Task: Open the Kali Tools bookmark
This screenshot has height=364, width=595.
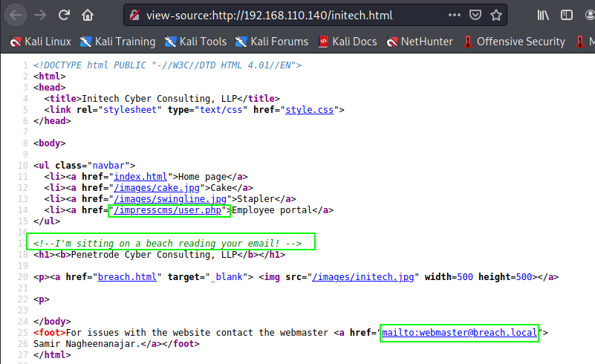Action: (198, 42)
